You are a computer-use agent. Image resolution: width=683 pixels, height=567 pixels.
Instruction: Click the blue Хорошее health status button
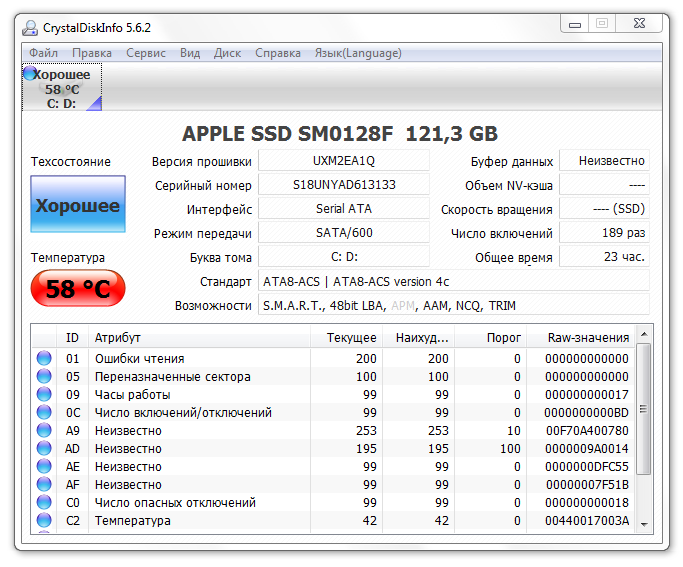tap(78, 204)
